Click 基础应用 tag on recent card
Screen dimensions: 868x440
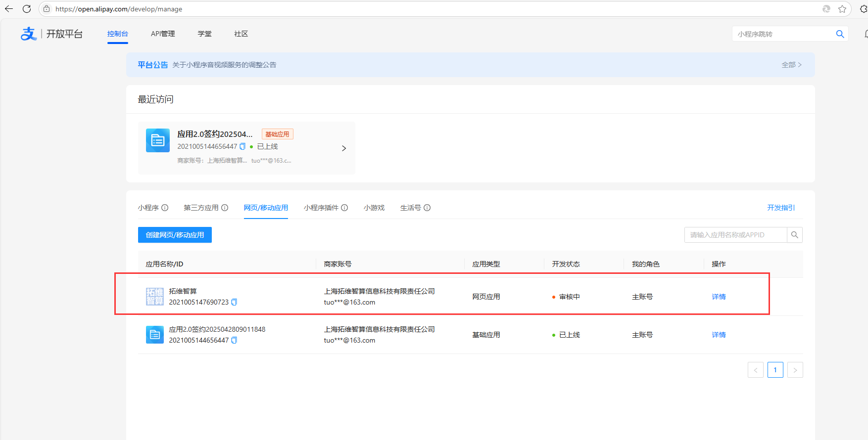[277, 134]
